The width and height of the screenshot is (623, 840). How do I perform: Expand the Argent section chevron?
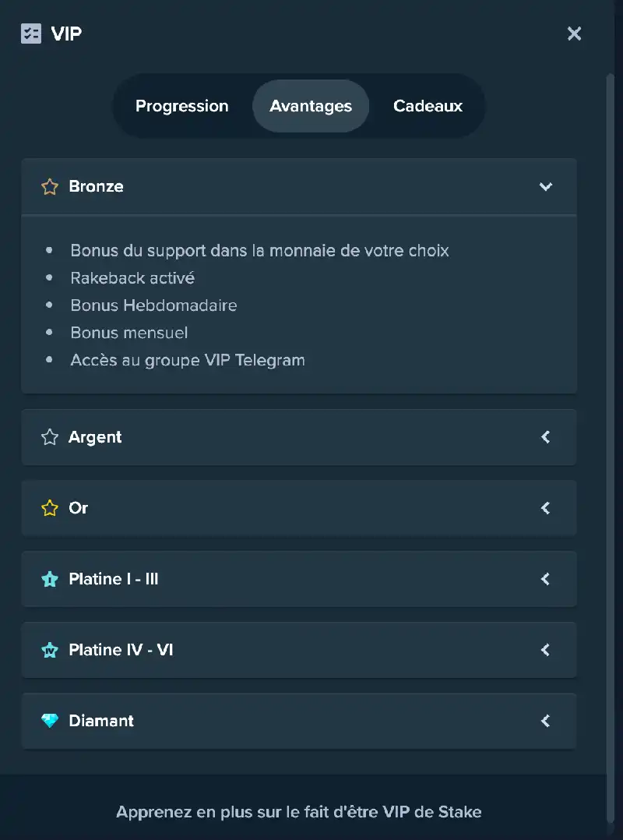(545, 437)
